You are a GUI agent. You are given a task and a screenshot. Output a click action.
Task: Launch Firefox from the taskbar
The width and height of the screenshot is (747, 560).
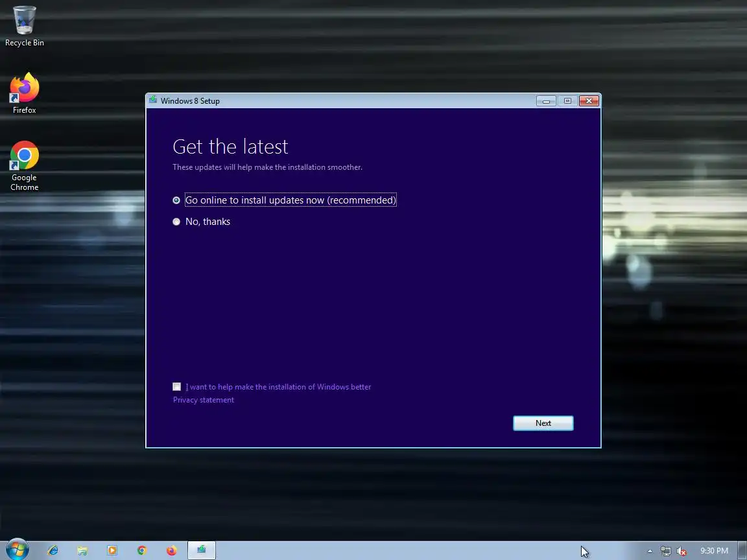(x=171, y=550)
